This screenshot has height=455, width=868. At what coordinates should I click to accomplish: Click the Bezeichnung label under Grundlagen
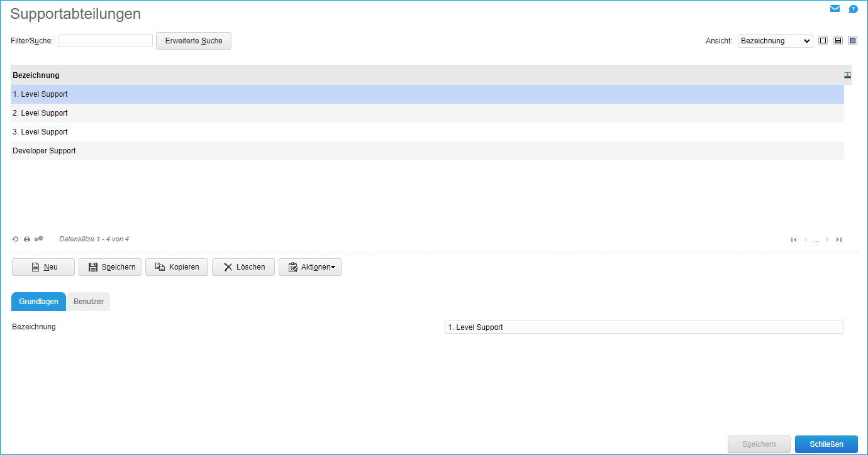click(x=34, y=327)
